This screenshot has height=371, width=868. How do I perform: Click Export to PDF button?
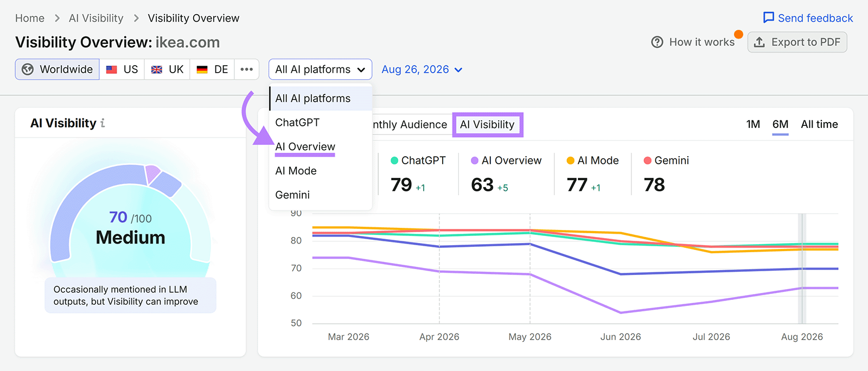pos(797,42)
